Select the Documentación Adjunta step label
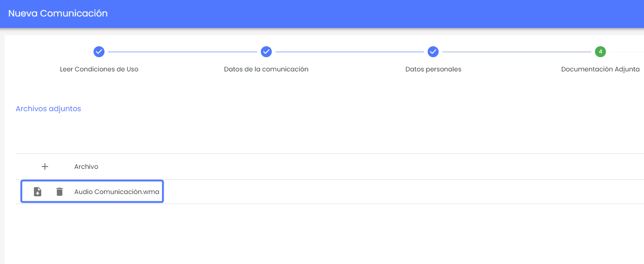Image resolution: width=644 pixels, height=264 pixels. click(x=600, y=70)
